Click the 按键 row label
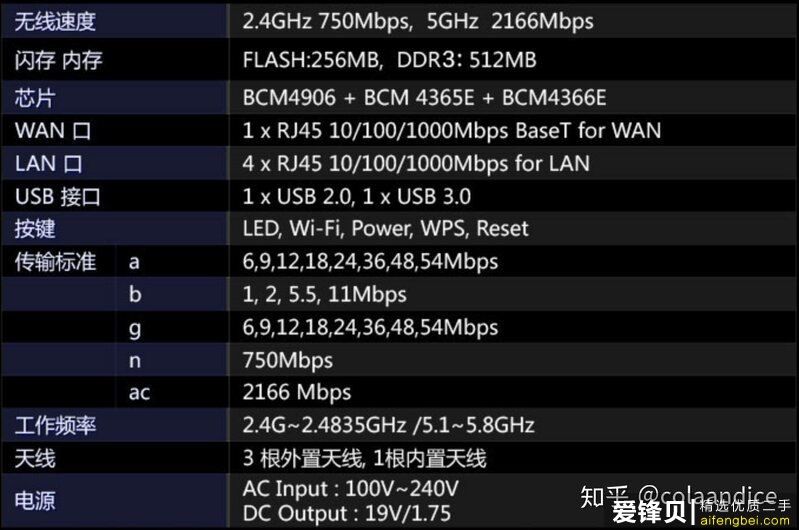 tap(35, 229)
